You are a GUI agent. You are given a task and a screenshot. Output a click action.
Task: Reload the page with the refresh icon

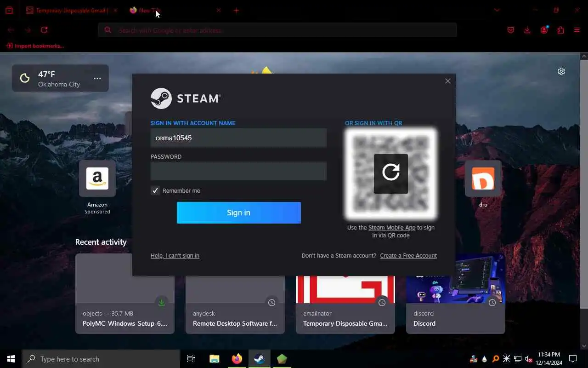[44, 30]
